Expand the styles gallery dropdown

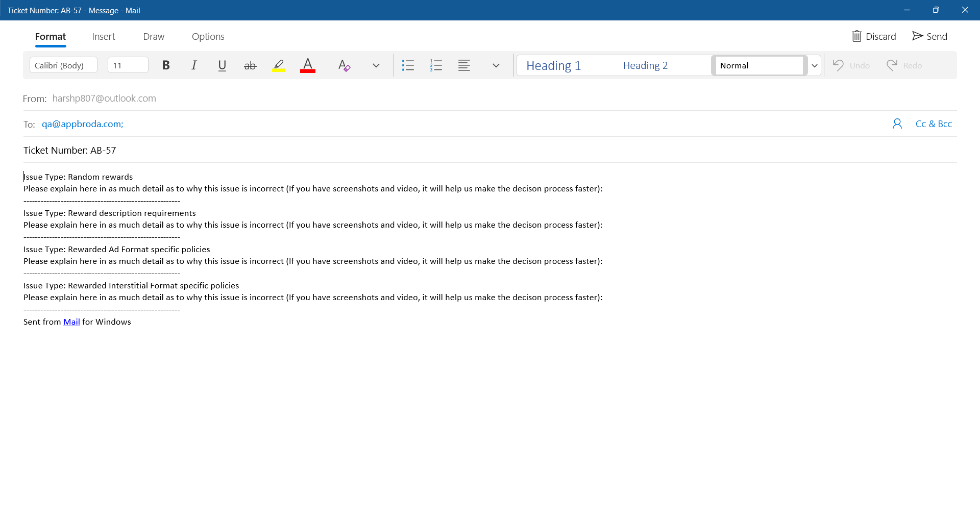pyautogui.click(x=815, y=65)
